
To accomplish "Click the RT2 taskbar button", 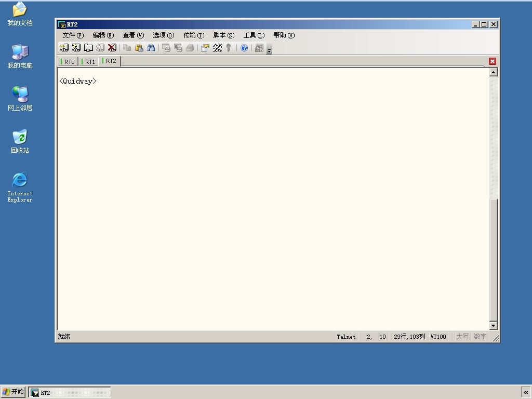I will click(x=70, y=393).
